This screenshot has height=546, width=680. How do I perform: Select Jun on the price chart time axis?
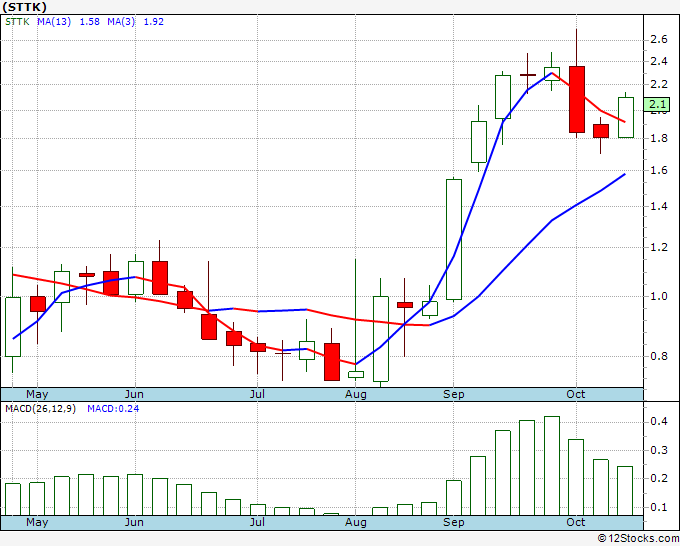[x=134, y=394]
